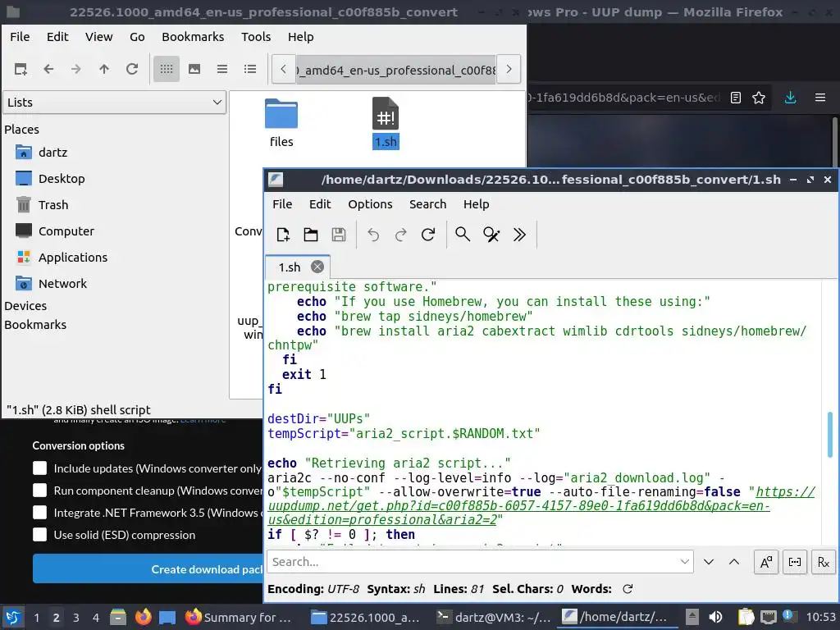Switch to workspace 3 in taskbar
This screenshot has height=630, width=840.
click(76, 617)
